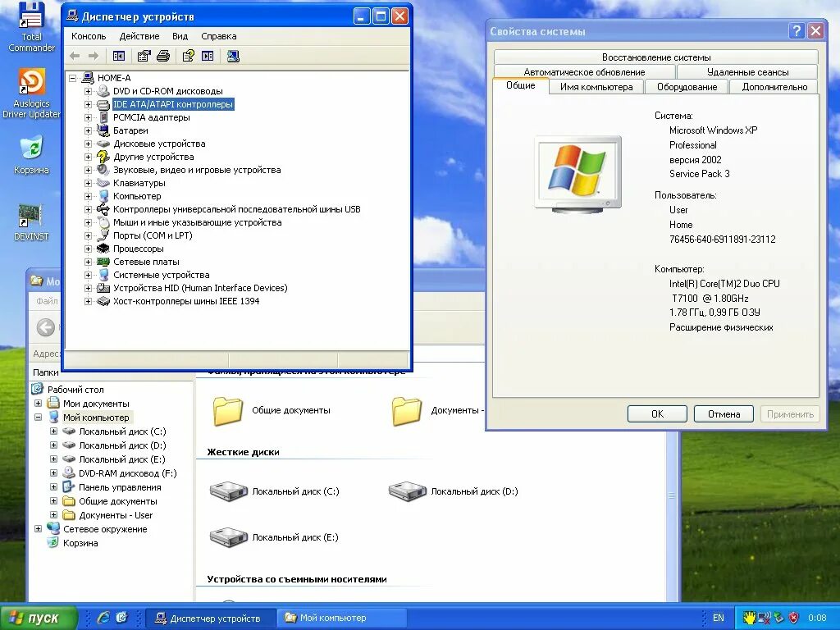Image resolution: width=840 pixels, height=630 pixels.
Task: Select Мыши и иные указывающие устройства
Action: coord(197,222)
